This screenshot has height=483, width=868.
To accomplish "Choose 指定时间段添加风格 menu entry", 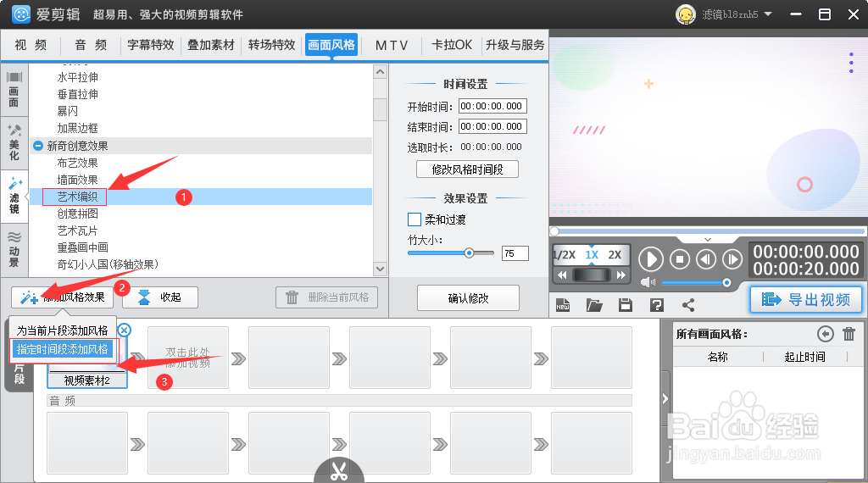I will (x=62, y=350).
